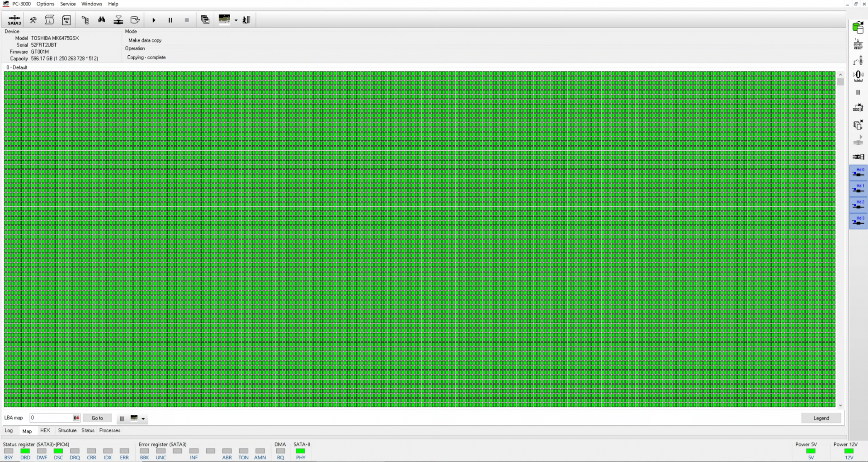Screen dimensions: 868x462
Task: Click the green Power 5V indicator
Action: (811, 451)
